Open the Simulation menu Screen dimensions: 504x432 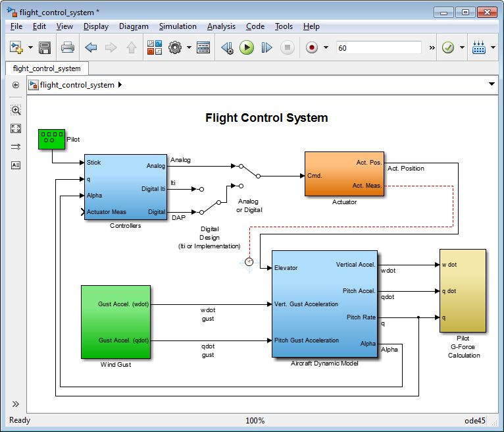(178, 26)
